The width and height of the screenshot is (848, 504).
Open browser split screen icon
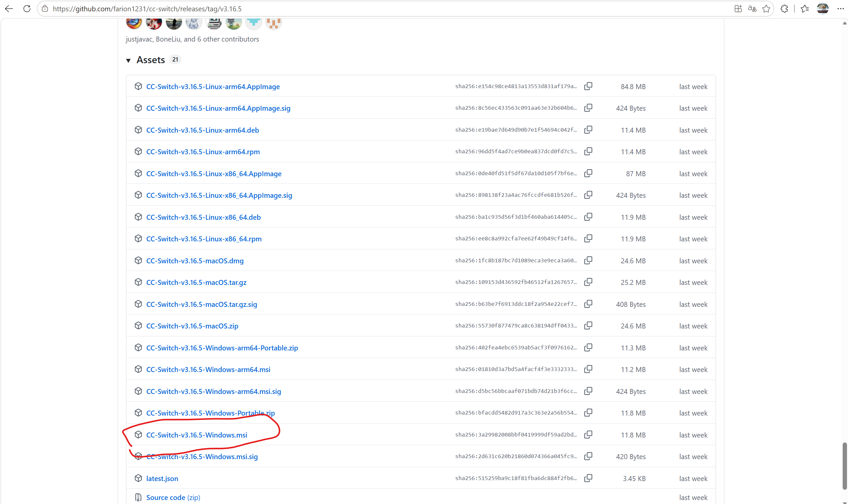pos(738,9)
